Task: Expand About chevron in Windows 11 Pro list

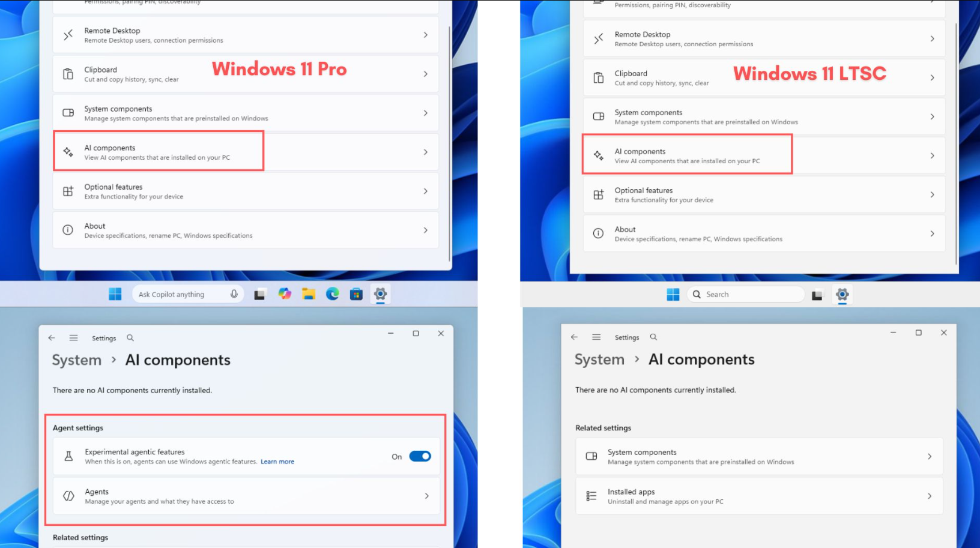Action: [426, 230]
